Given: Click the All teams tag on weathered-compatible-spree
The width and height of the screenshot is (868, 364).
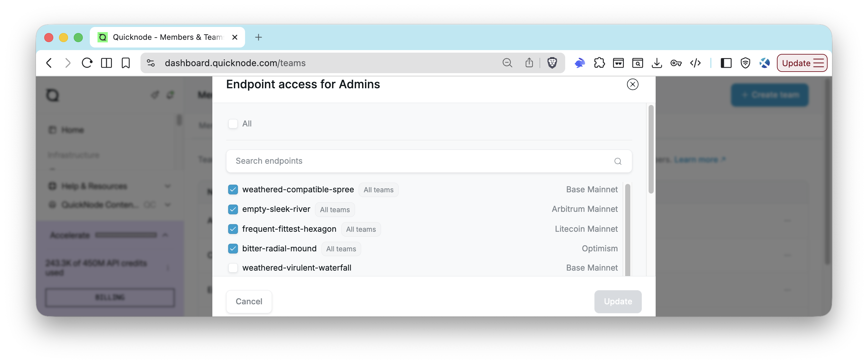Looking at the screenshot, I should pyautogui.click(x=379, y=190).
